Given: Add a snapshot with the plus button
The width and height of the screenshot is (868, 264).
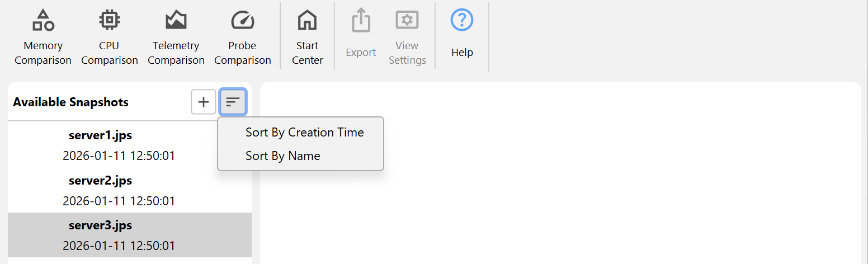Looking at the screenshot, I should pyautogui.click(x=204, y=102).
